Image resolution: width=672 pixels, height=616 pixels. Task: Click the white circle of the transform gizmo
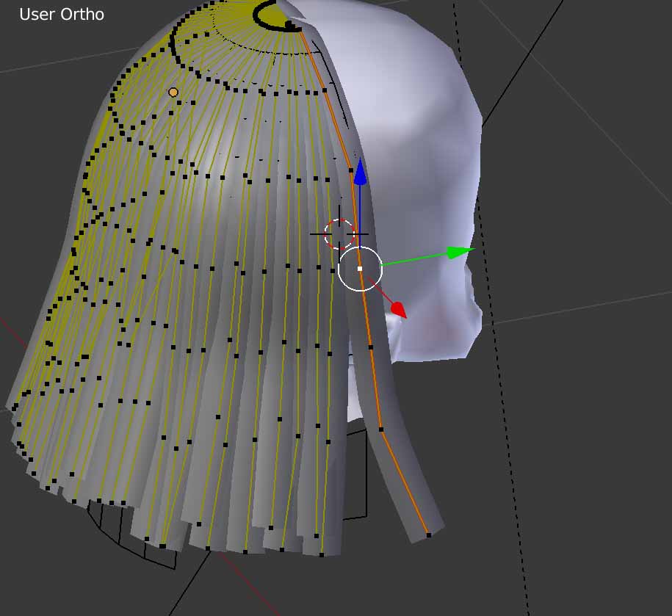point(360,269)
